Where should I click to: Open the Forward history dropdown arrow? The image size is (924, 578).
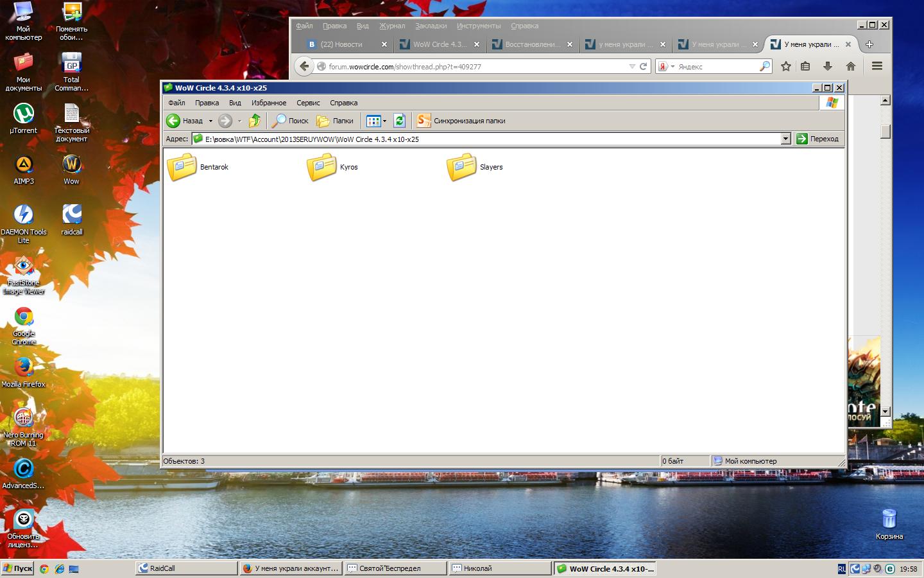point(239,121)
